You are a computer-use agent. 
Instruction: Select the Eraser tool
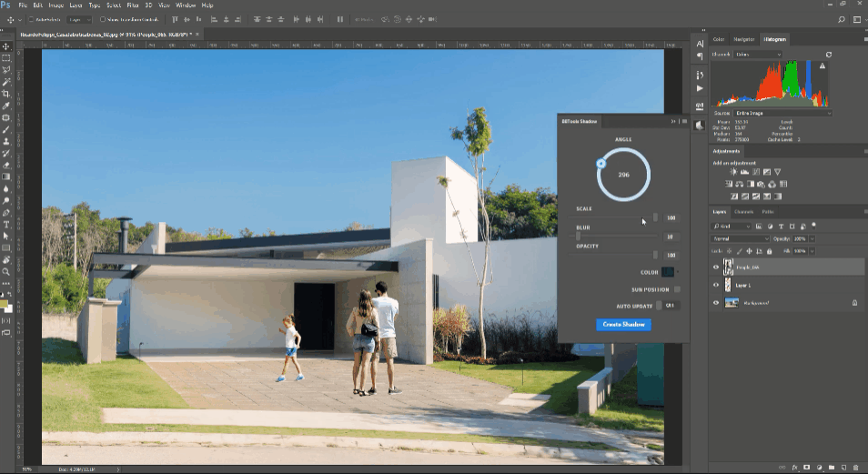tap(6, 165)
